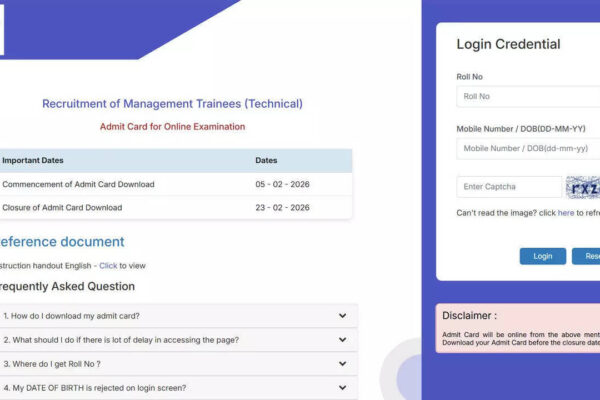Open instruction handout via the 'Click' link
Image resolution: width=600 pixels, height=400 pixels.
coord(108,266)
